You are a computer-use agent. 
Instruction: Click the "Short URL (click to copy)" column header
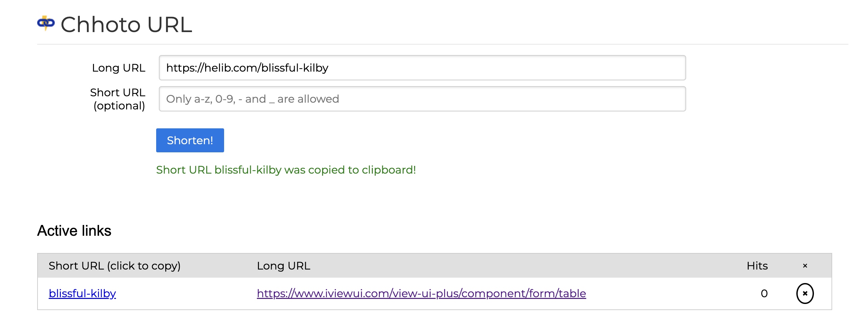point(114,266)
